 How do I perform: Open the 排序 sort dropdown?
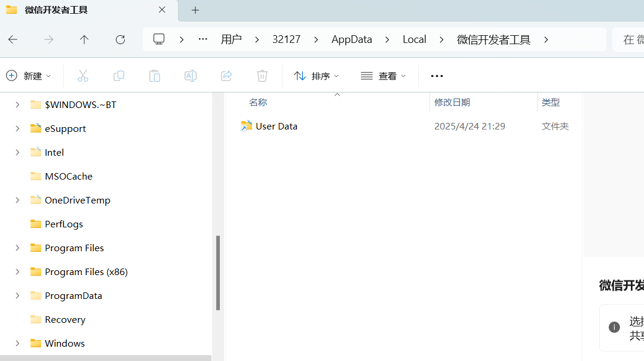click(x=317, y=76)
